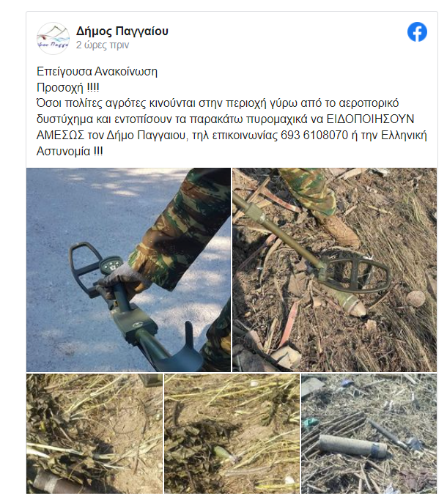The width and height of the screenshot is (447, 504).
Task: Click the 'Αστυνομία !!!' text ending the post
Action: [70, 151]
